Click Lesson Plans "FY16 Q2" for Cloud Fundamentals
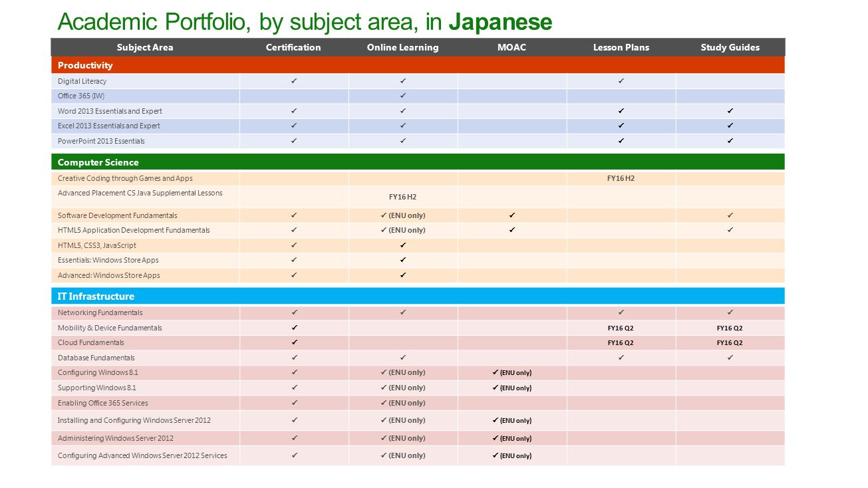The height and width of the screenshot is (488, 868). (621, 343)
